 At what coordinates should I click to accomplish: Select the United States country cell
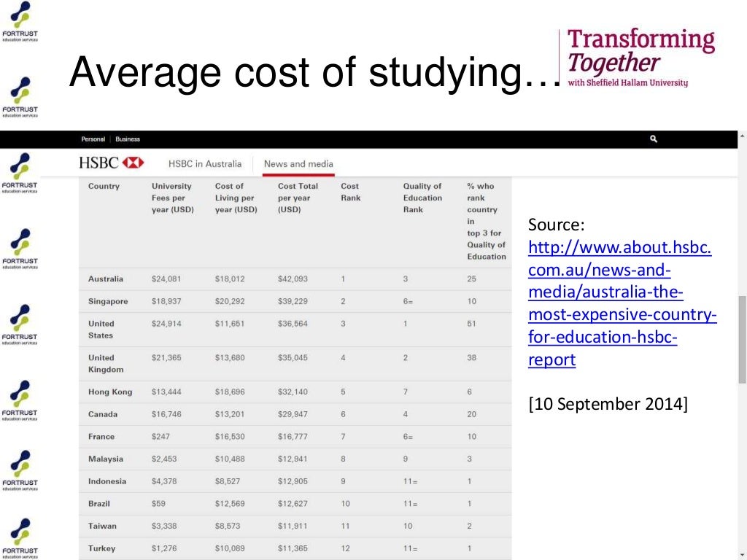[101, 330]
